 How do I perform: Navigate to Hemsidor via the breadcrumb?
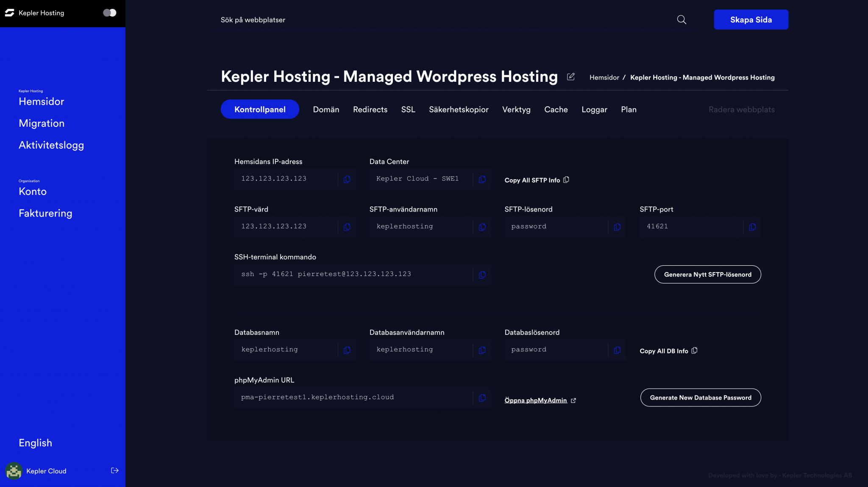pos(604,77)
